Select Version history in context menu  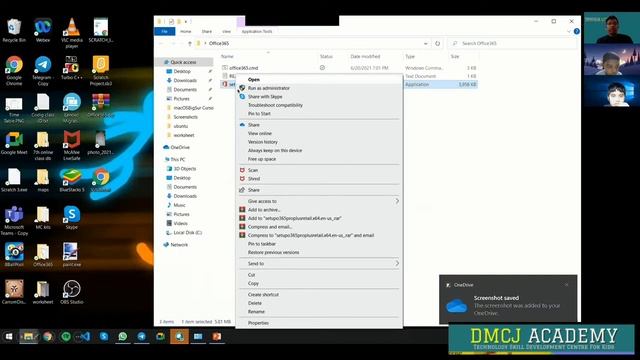tap(263, 142)
